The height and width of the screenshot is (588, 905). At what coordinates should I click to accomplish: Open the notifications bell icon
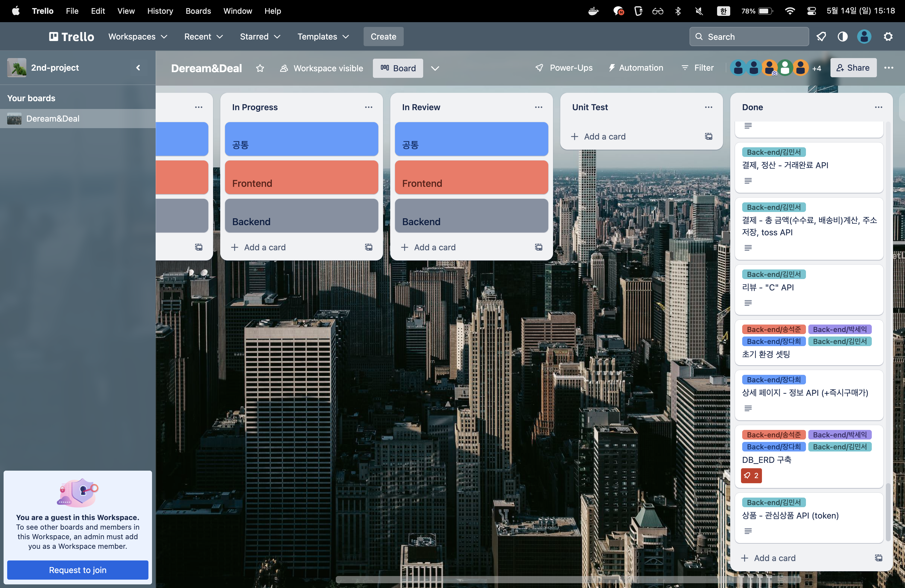click(x=821, y=37)
